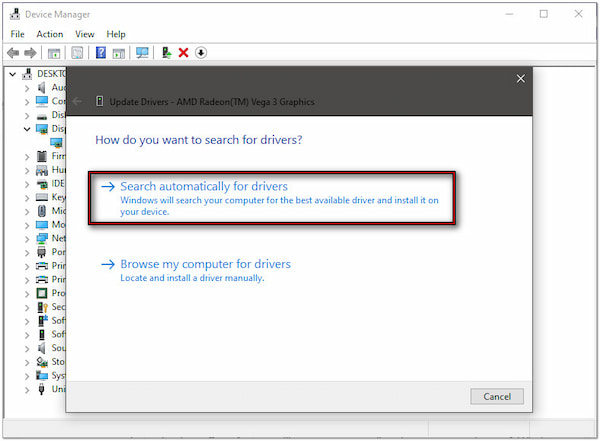Image resolution: width=600 pixels, height=441 pixels.
Task: Click the Processors category icon in tree
Action: click(41, 293)
